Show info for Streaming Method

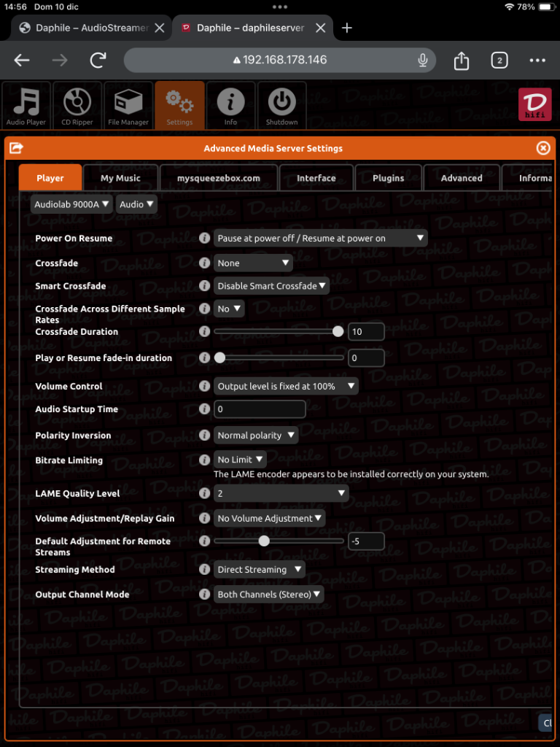(204, 570)
